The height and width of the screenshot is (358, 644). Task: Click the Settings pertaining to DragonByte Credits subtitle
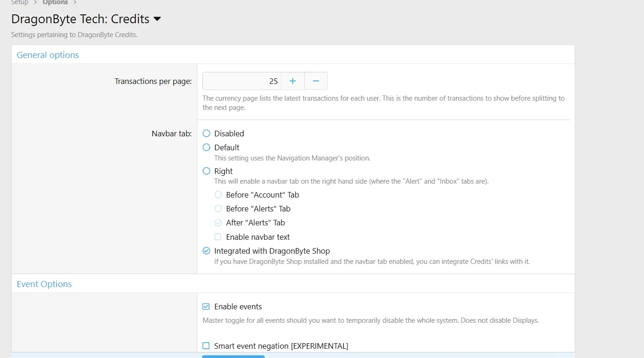pyautogui.click(x=74, y=35)
